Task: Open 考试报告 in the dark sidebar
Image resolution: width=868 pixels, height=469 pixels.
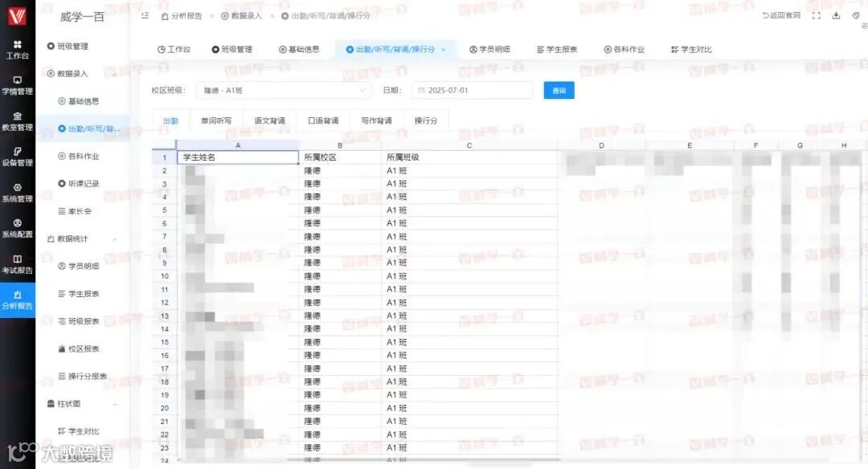Action: [17, 264]
